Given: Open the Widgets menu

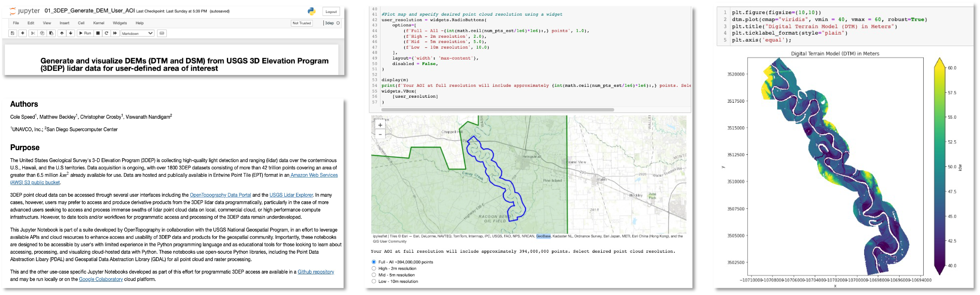Looking at the screenshot, I should tap(120, 23).
